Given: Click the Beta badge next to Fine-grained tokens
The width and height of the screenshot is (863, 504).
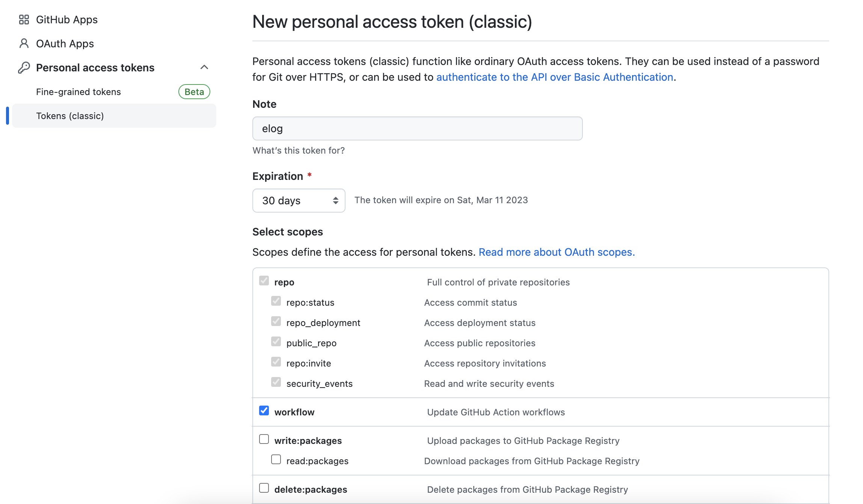Looking at the screenshot, I should 194,92.
